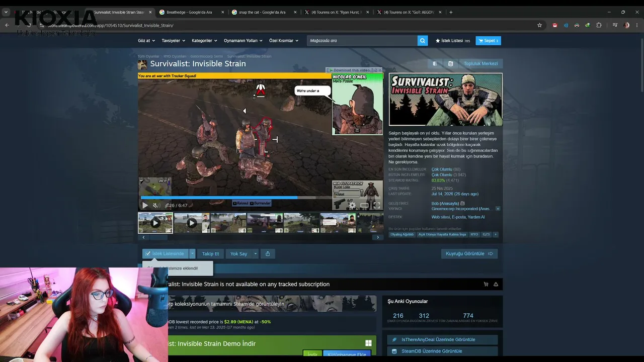
Task: Expand the Tavsiyeler menu
Action: point(174,41)
